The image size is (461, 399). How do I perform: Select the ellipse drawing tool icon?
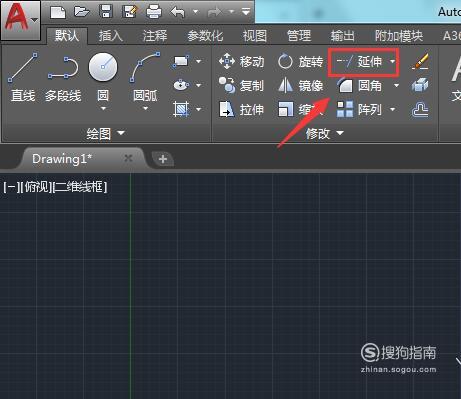point(181,85)
